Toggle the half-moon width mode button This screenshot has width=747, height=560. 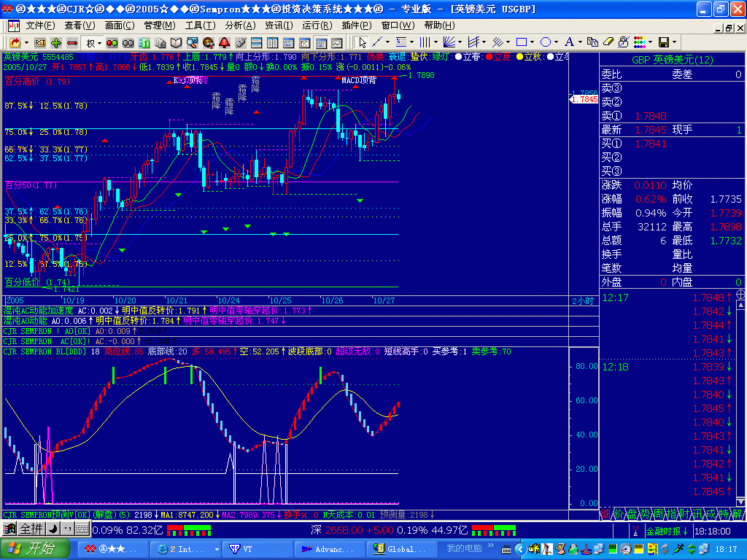click(x=53, y=529)
